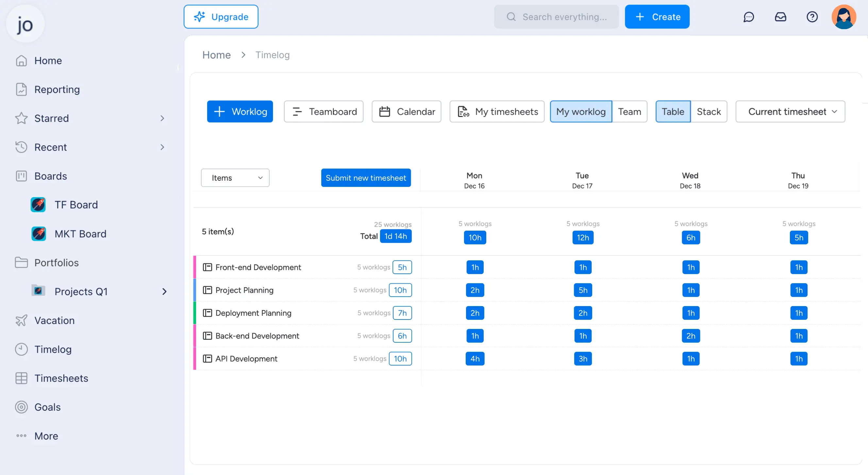Click the pink color bar of API Development

195,359
